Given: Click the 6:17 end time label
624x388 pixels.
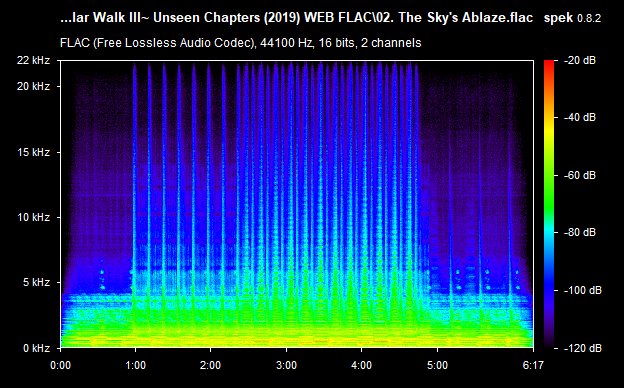Looking at the screenshot, I should 533,365.
